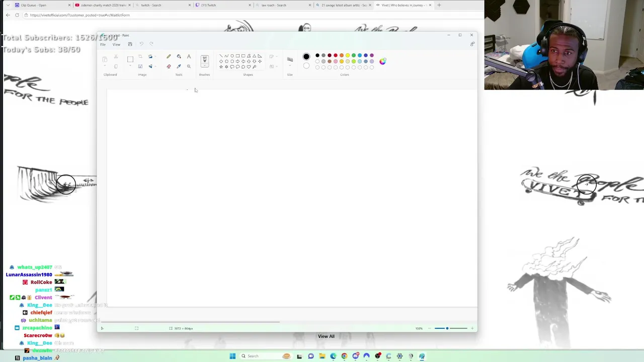This screenshot has width=644, height=362.
Task: Select the Triangle shape
Action: point(254,56)
